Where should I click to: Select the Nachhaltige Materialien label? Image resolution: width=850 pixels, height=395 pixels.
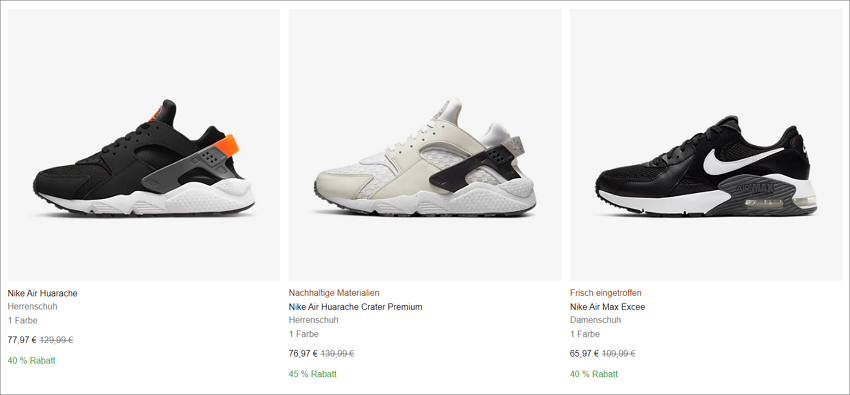pos(333,293)
